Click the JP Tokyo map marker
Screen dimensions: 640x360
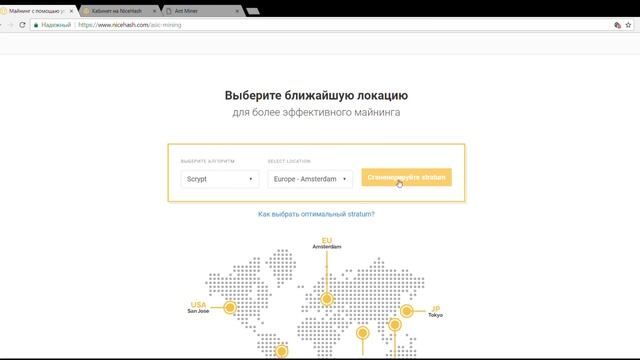click(407, 311)
